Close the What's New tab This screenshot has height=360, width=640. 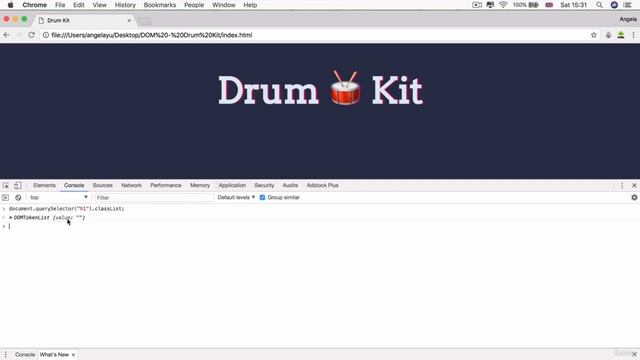click(73, 355)
